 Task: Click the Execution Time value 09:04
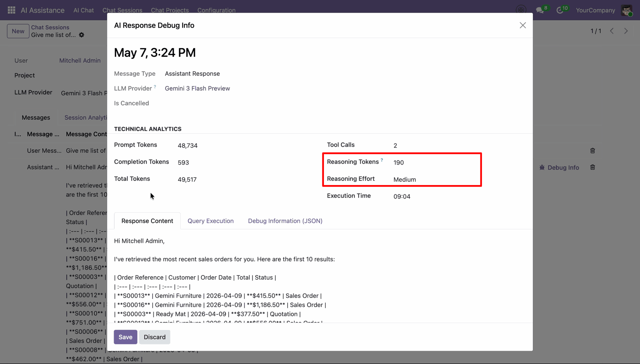coord(402,197)
